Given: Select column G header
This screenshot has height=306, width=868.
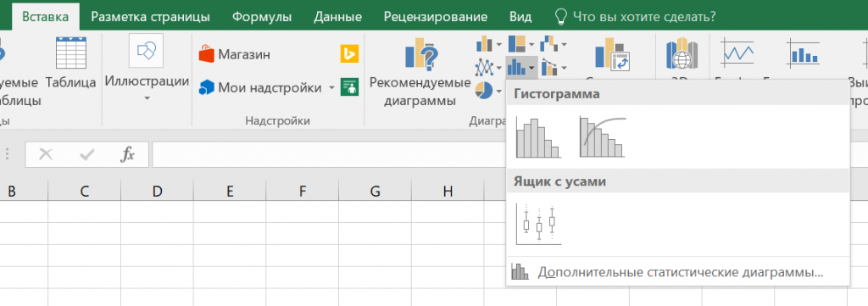Looking at the screenshot, I should click(x=375, y=192).
